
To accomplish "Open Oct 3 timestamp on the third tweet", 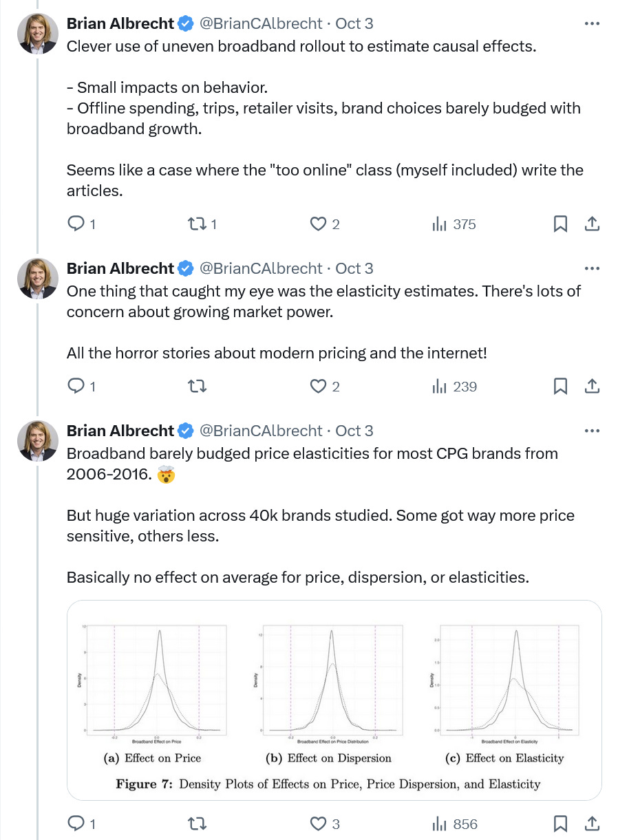I will click(x=354, y=431).
